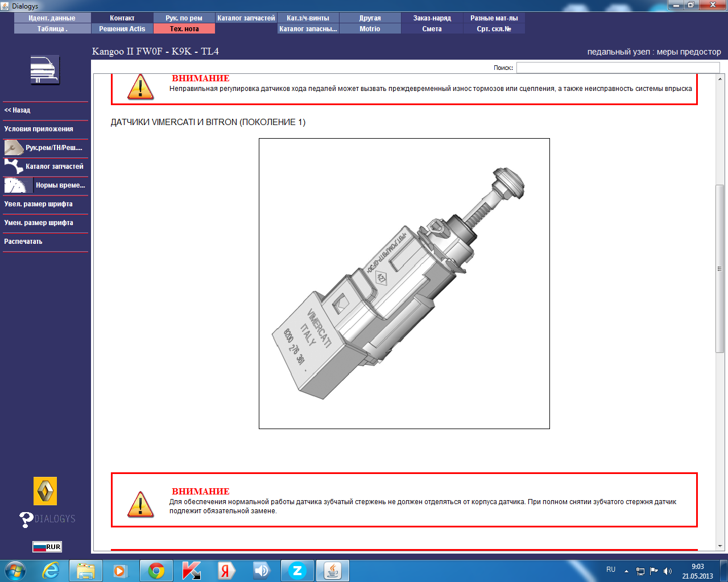Open the Срт. скл.№ tab
Image resolution: width=728 pixels, height=582 pixels.
(x=494, y=29)
